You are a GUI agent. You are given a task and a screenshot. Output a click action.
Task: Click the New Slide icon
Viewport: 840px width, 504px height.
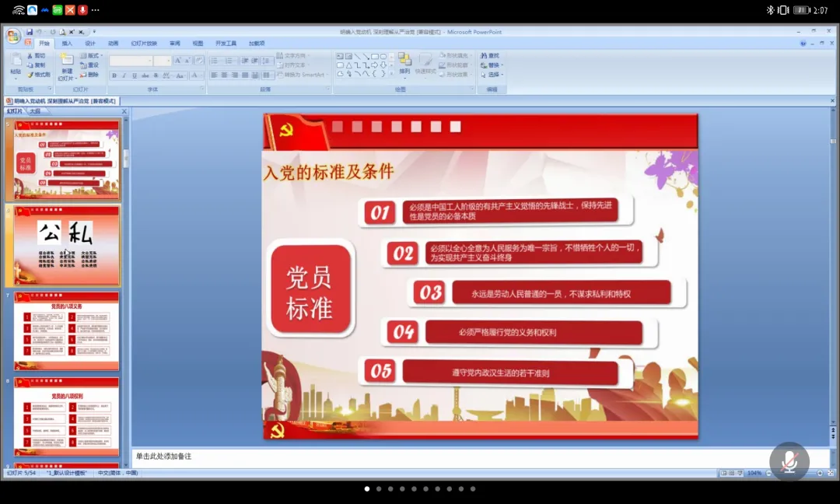click(x=66, y=62)
